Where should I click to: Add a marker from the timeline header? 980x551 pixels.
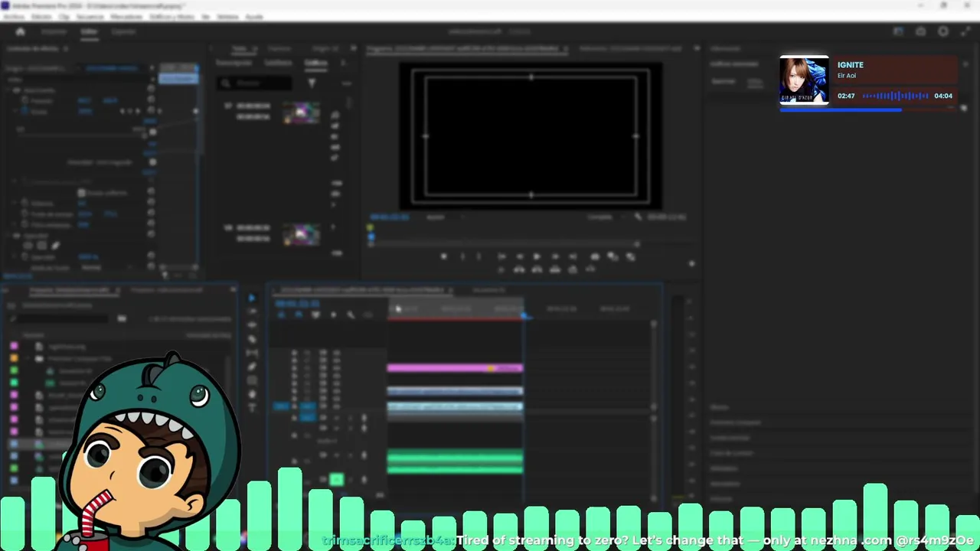(x=333, y=315)
